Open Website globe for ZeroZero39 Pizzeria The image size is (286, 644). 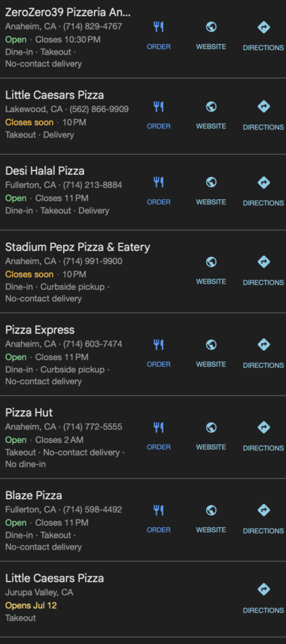coord(211,28)
